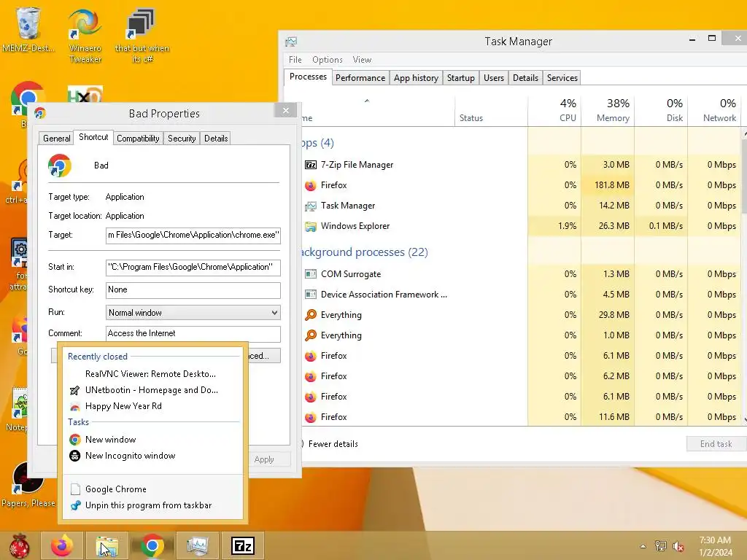Switch to the Users tab
747x560 pixels.
pos(494,78)
